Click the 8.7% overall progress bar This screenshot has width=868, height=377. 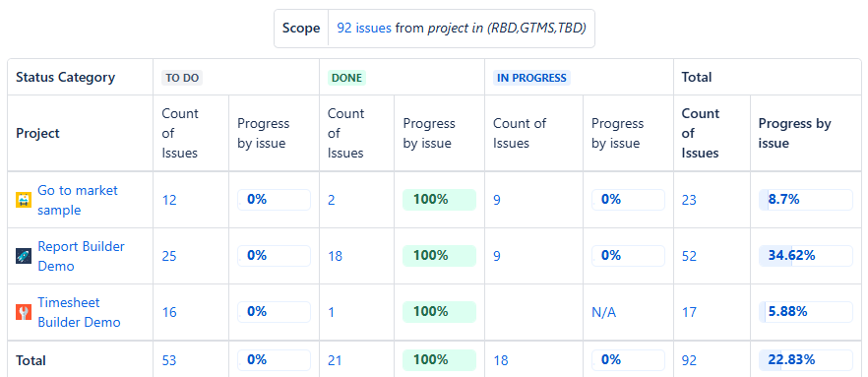pos(805,199)
